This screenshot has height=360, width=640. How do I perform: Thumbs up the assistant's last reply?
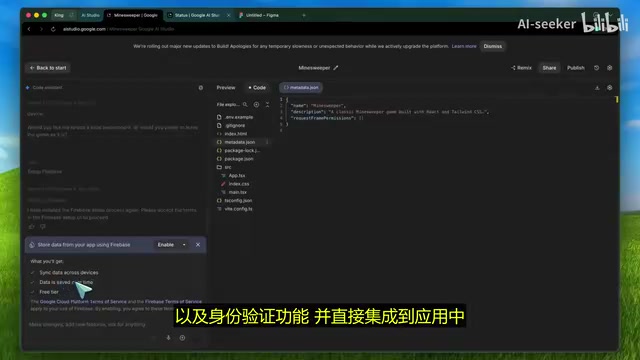tap(32, 226)
